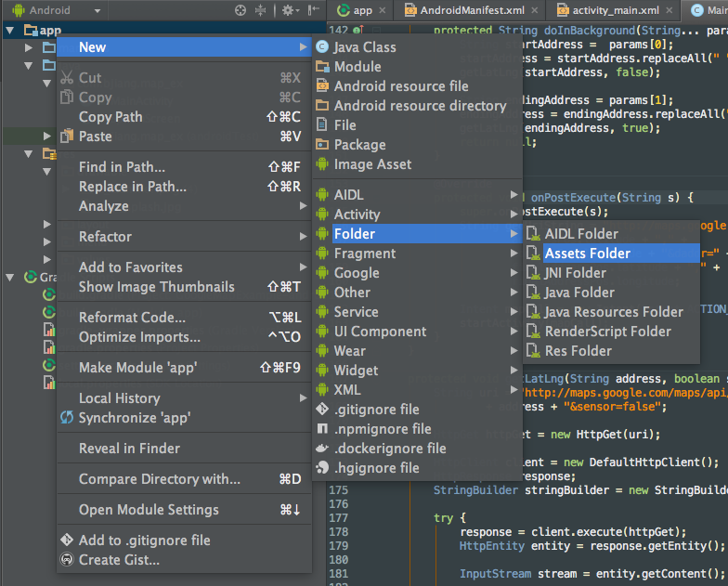The width and height of the screenshot is (728, 586).
Task: Open the project panel gear settings
Action: [x=290, y=10]
